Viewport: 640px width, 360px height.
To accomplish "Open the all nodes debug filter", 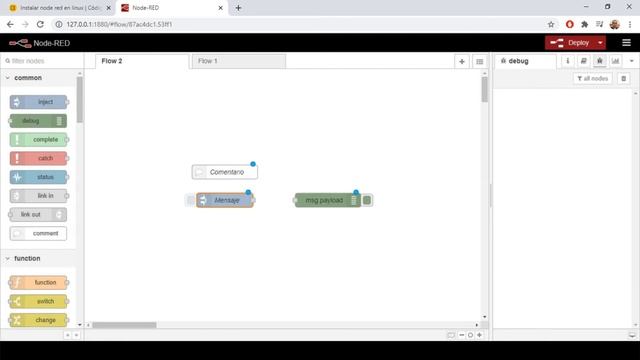I will [593, 78].
